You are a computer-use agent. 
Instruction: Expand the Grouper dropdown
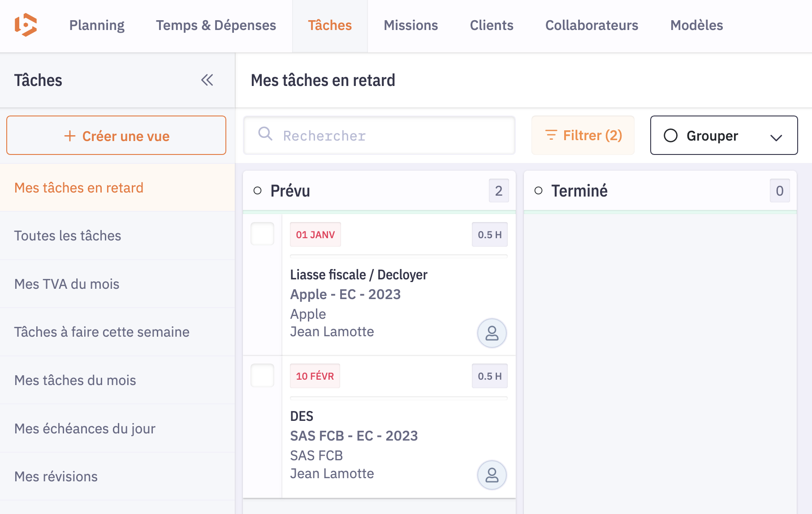click(x=777, y=136)
